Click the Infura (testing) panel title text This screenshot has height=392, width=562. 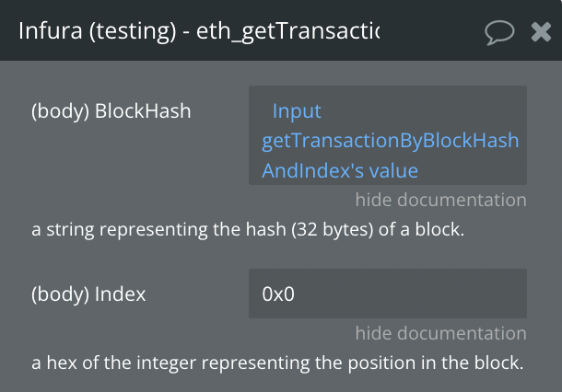tap(199, 32)
